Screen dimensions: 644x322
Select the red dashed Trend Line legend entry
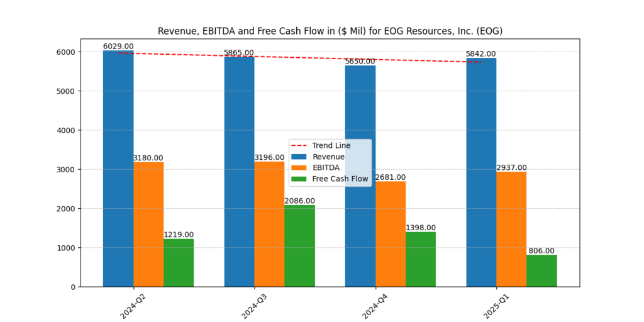coord(330,145)
